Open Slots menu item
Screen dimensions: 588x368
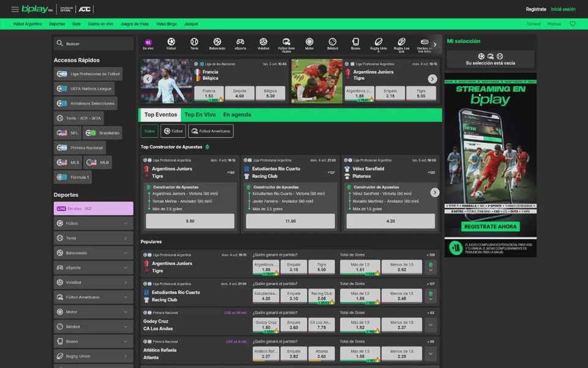pyautogui.click(x=77, y=24)
